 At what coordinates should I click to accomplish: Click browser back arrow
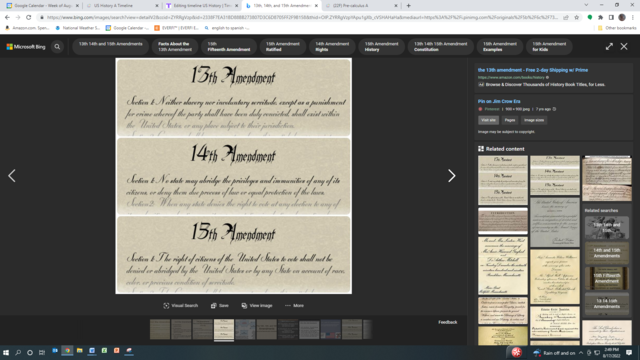pyautogui.click(x=7, y=17)
